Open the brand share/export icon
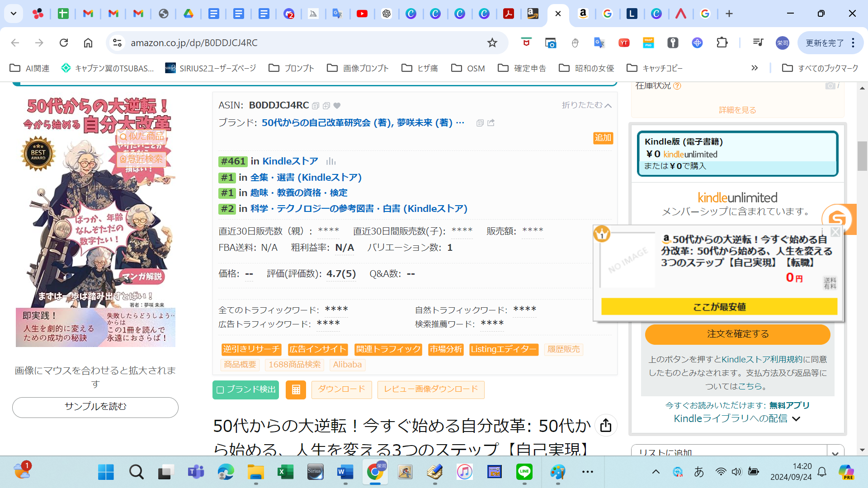The width and height of the screenshot is (868, 488). 491,123
